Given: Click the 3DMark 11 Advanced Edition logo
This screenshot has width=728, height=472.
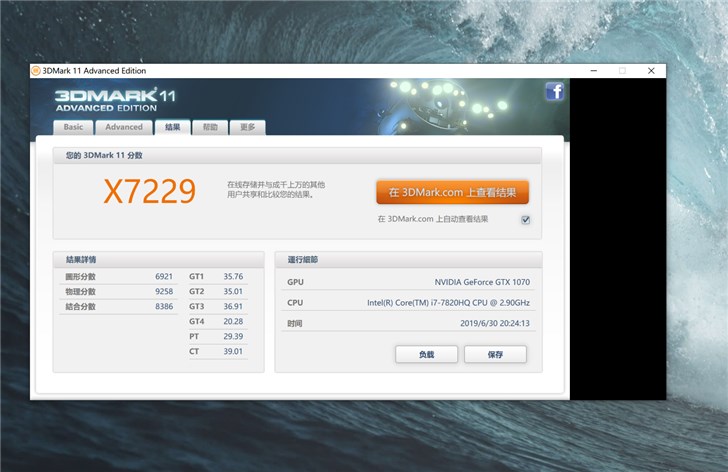Looking at the screenshot, I should (115, 100).
